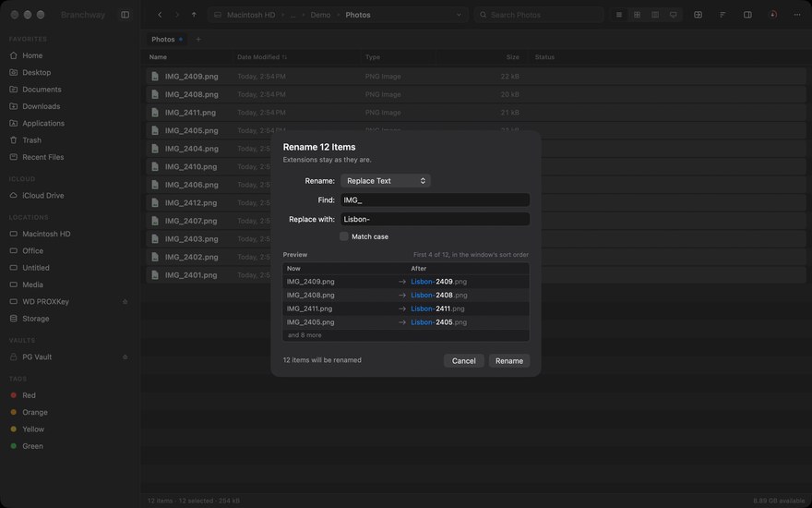
Task: Sort by Size column header
Action: click(513, 57)
